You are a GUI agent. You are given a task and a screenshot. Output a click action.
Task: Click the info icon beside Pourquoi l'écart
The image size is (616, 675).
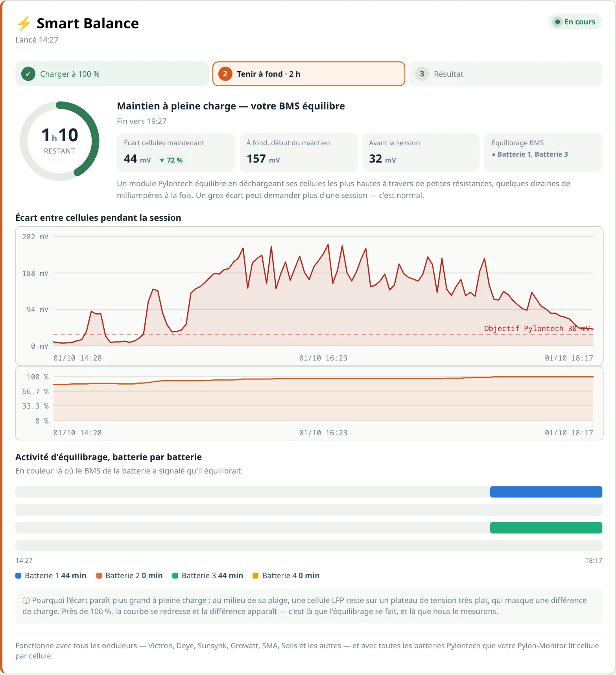(26, 600)
